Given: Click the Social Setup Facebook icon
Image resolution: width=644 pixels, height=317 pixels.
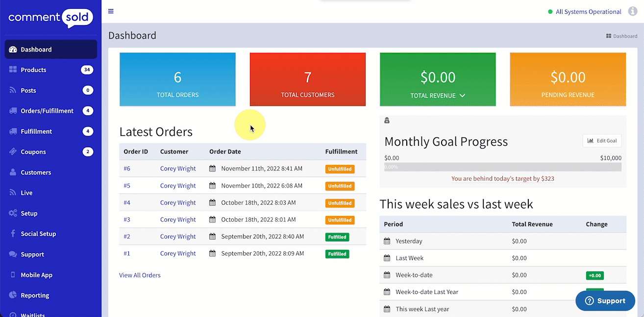Looking at the screenshot, I should pos(13,234).
